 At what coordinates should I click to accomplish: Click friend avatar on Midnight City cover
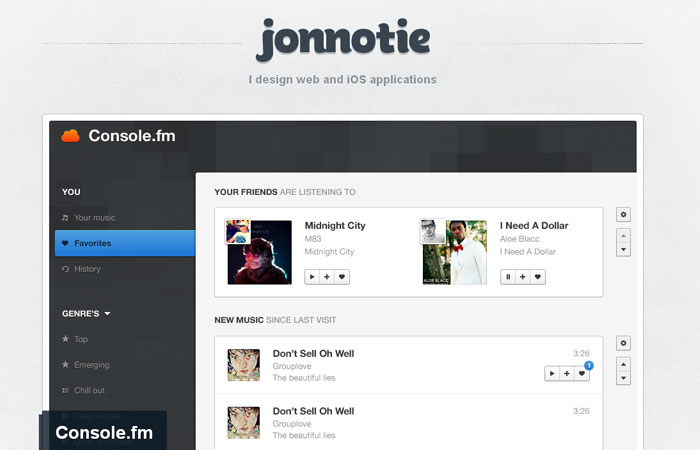pos(238,231)
